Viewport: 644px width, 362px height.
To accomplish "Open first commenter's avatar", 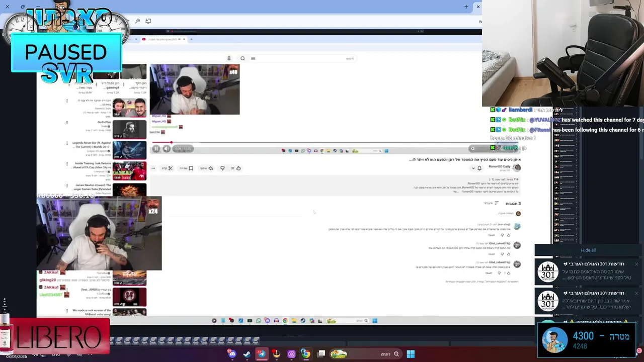I will click(x=517, y=226).
